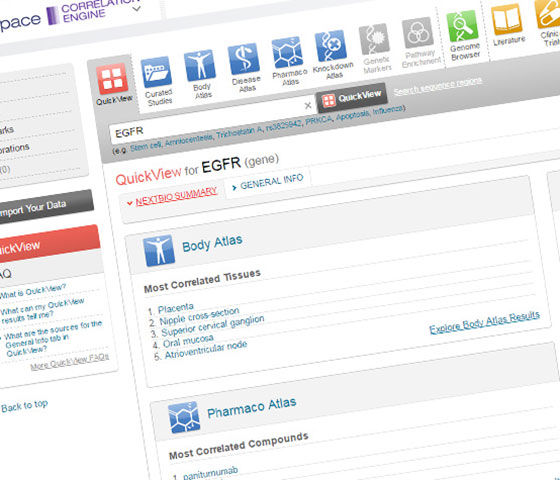The height and width of the screenshot is (480, 560).
Task: Open the Clinical Trials icon
Action: pyautogui.click(x=548, y=14)
